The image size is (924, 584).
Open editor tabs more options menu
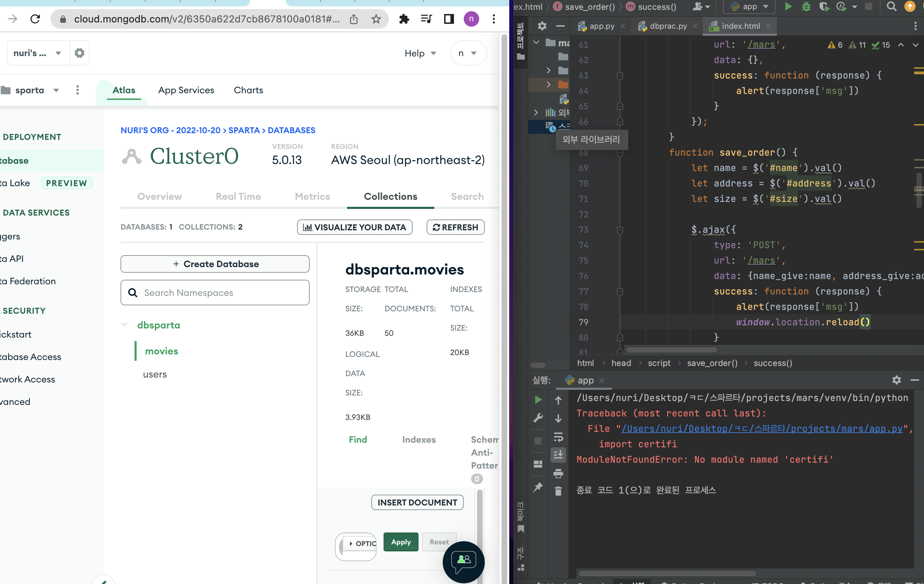(915, 26)
